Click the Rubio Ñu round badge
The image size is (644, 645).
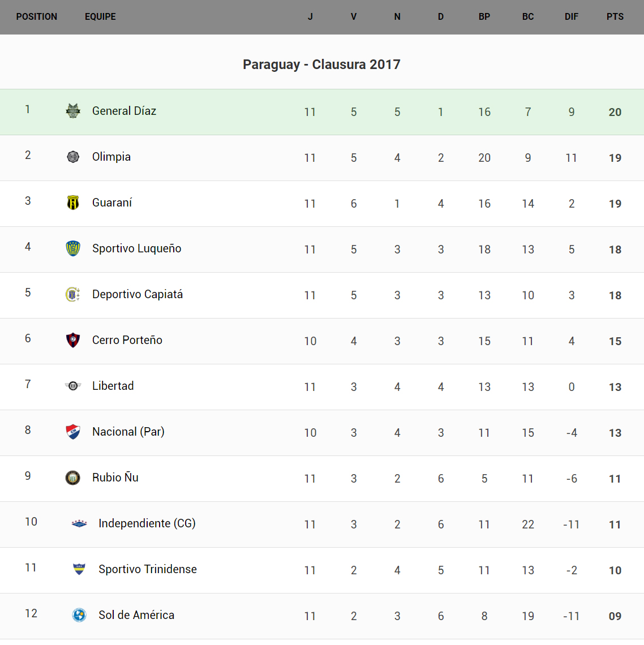[73, 478]
